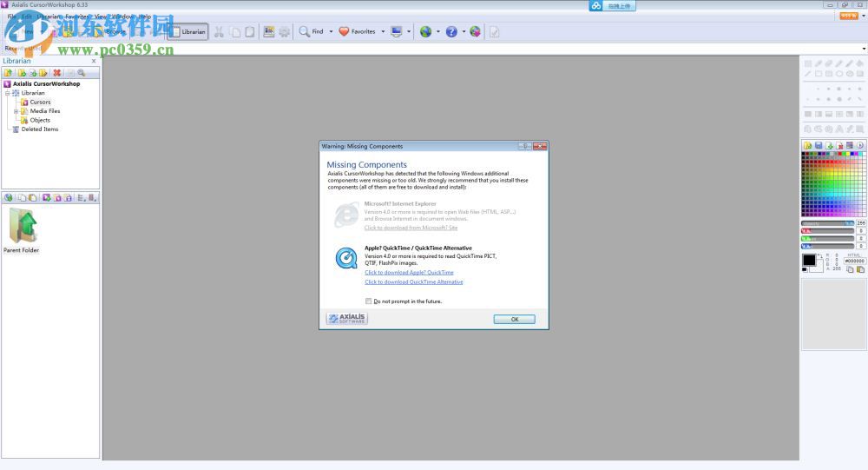Open the Help icon dropdown arrow
The width and height of the screenshot is (868, 470).
tap(464, 31)
